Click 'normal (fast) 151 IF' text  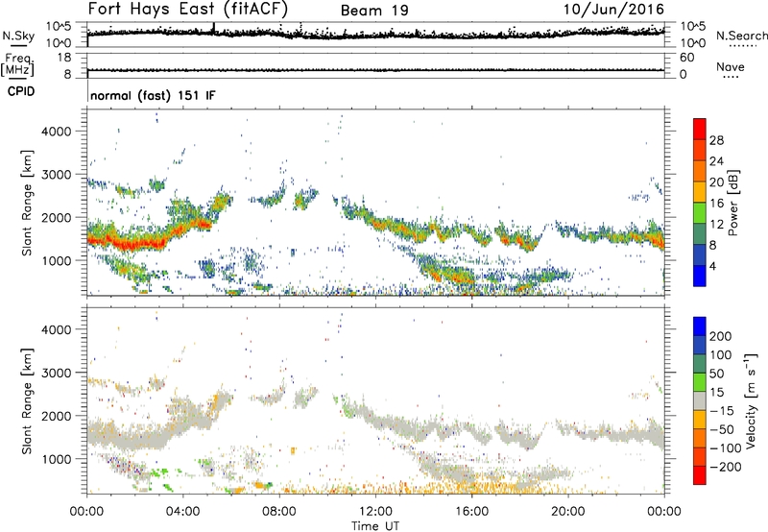tap(153, 95)
